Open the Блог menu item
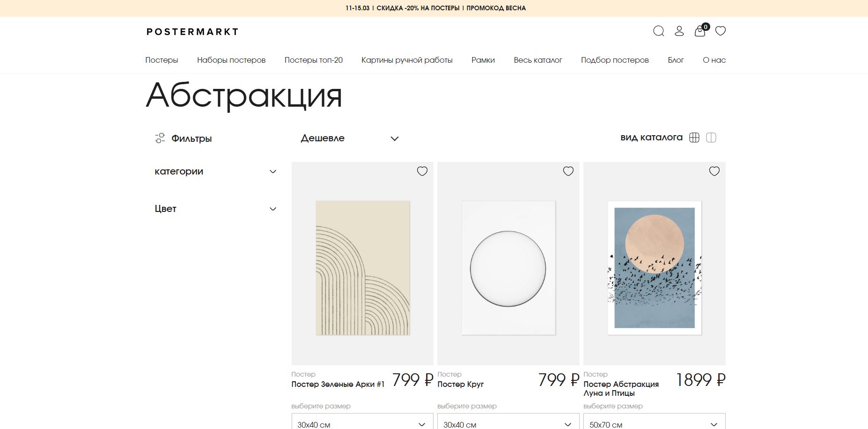The image size is (868, 429). [x=676, y=60]
